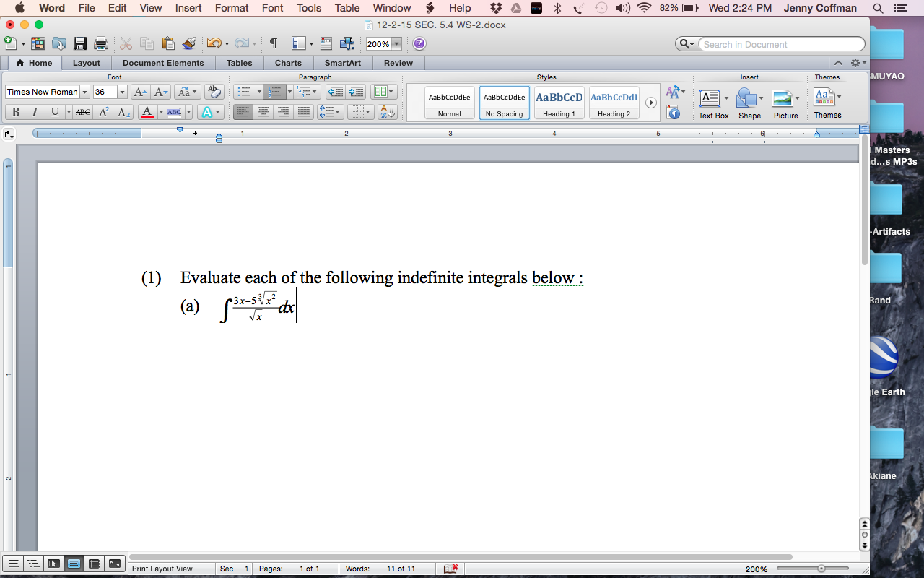924x578 pixels.
Task: Switch to the Document Elements tab
Action: pos(163,63)
